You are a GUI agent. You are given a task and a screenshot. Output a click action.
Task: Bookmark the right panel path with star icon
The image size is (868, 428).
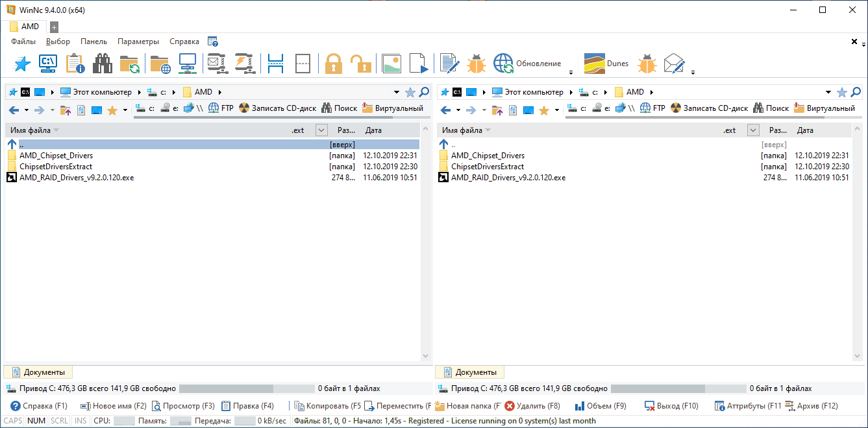842,92
